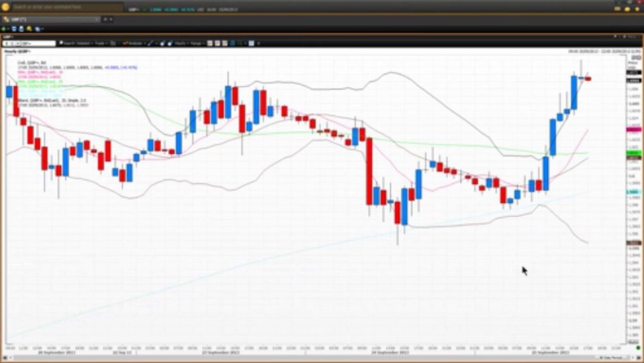Click the first chart type icon after Range
This screenshot has height=363, width=644.
tap(209, 43)
